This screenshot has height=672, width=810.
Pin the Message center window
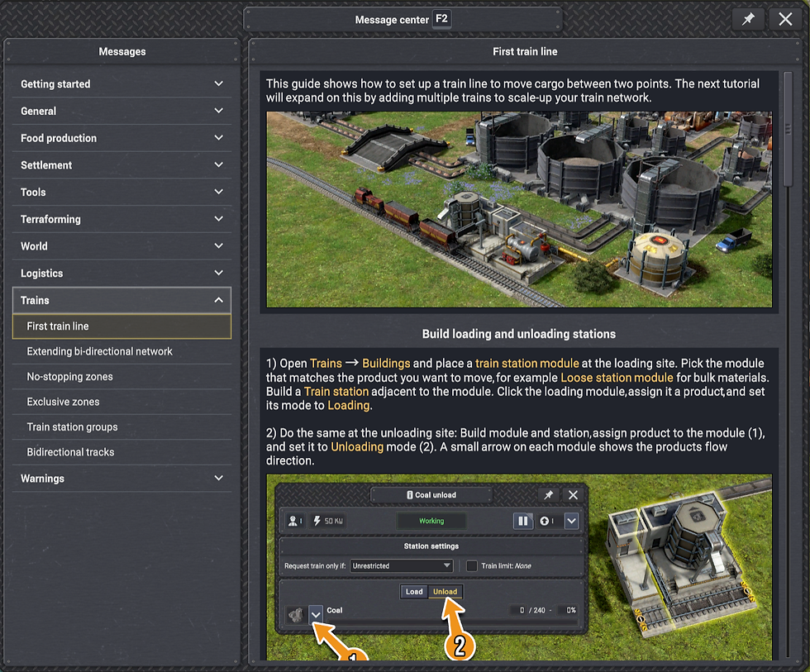[748, 20]
